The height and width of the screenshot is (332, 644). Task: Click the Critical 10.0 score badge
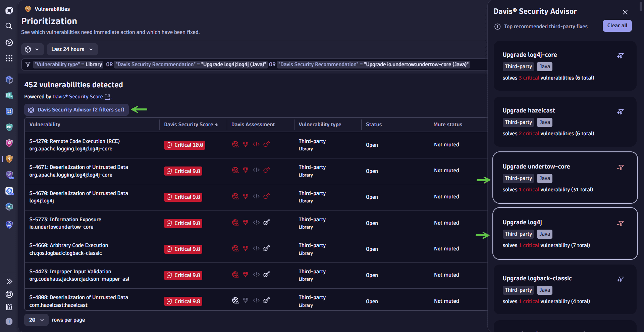tap(184, 145)
